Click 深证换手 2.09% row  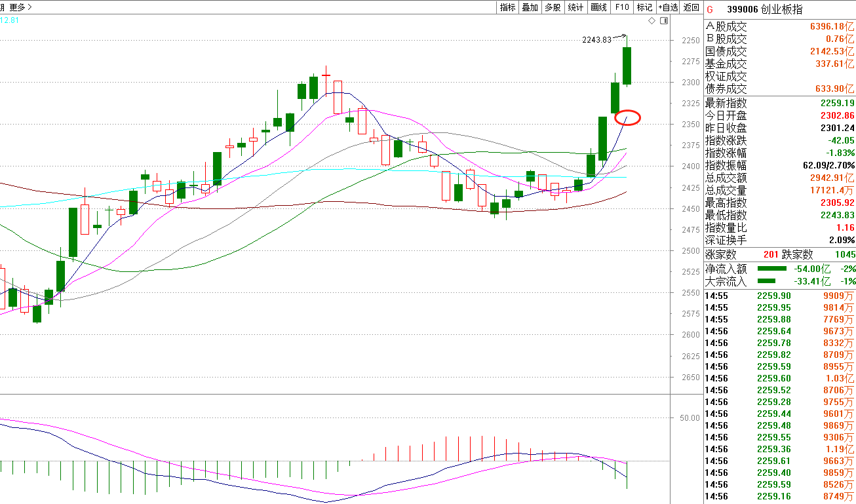point(780,240)
